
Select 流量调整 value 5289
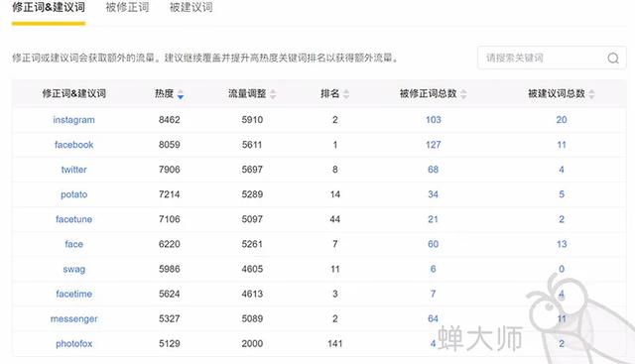click(x=252, y=194)
